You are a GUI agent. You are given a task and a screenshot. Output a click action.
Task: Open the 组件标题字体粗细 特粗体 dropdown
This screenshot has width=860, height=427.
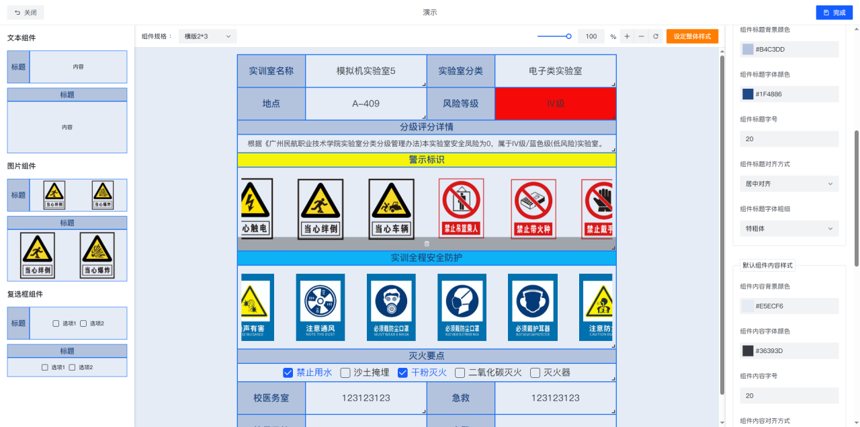pyautogui.click(x=789, y=229)
